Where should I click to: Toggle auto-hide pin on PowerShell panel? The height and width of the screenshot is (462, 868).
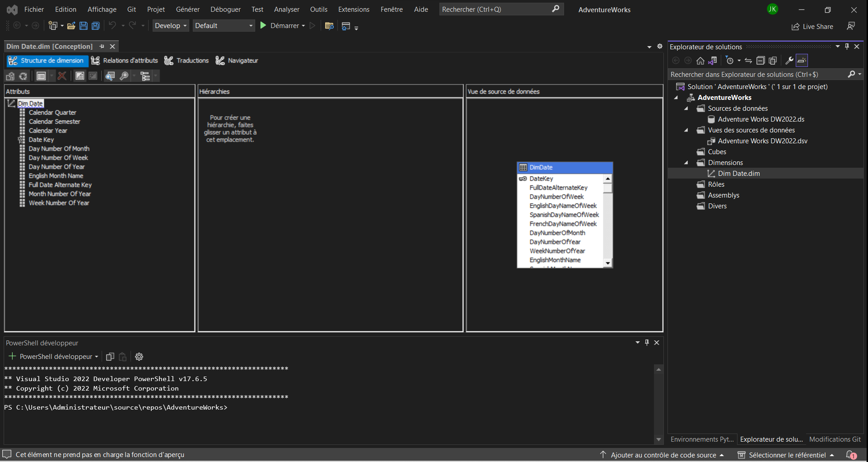(647, 343)
